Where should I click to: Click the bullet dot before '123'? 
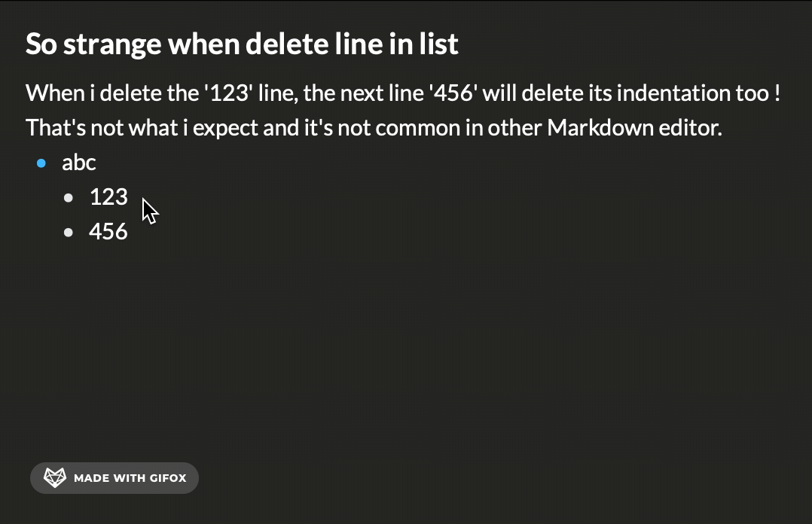point(69,198)
